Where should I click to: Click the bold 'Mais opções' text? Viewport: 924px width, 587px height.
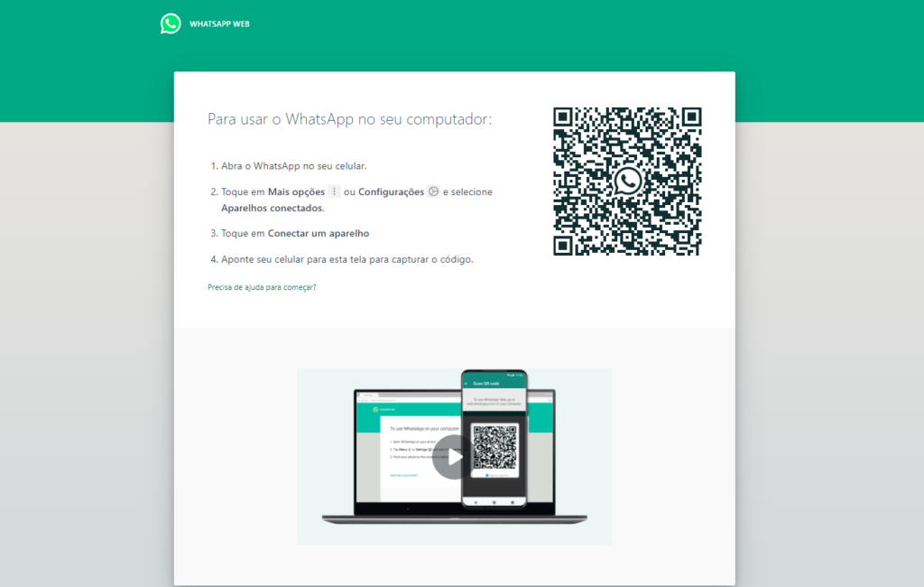tap(296, 191)
